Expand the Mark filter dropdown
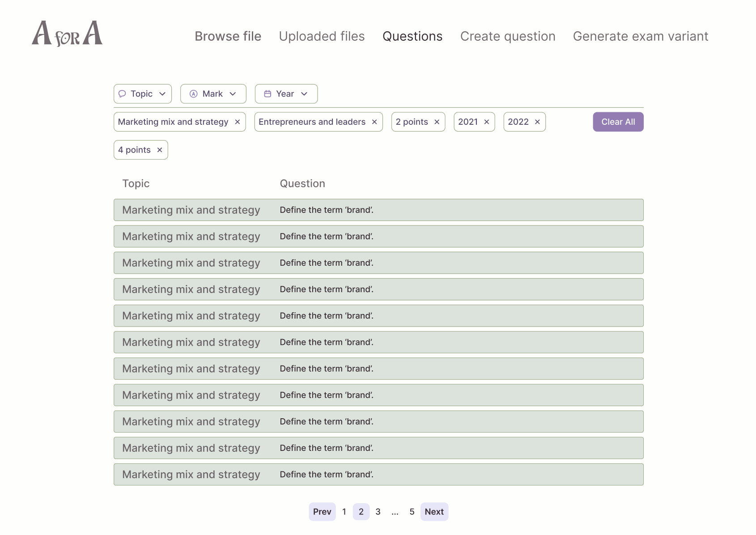This screenshot has width=756, height=535. (x=213, y=94)
